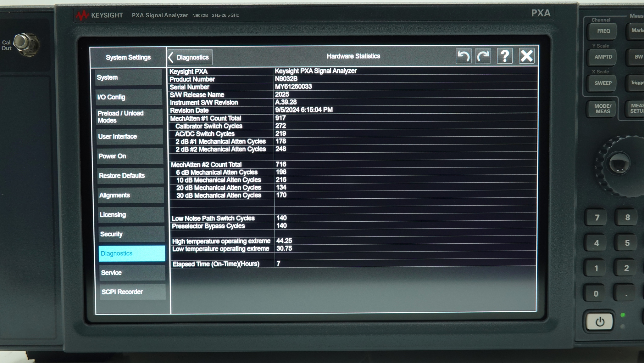Image resolution: width=644 pixels, height=363 pixels.
Task: Click MechAtten #2 Count Total label
Action: pyautogui.click(x=206, y=165)
